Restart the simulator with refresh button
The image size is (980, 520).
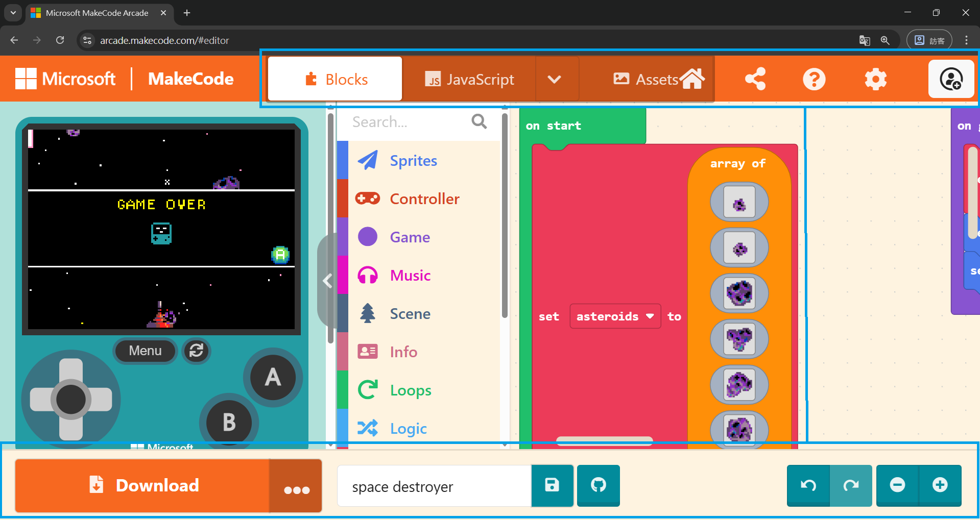[x=197, y=351]
